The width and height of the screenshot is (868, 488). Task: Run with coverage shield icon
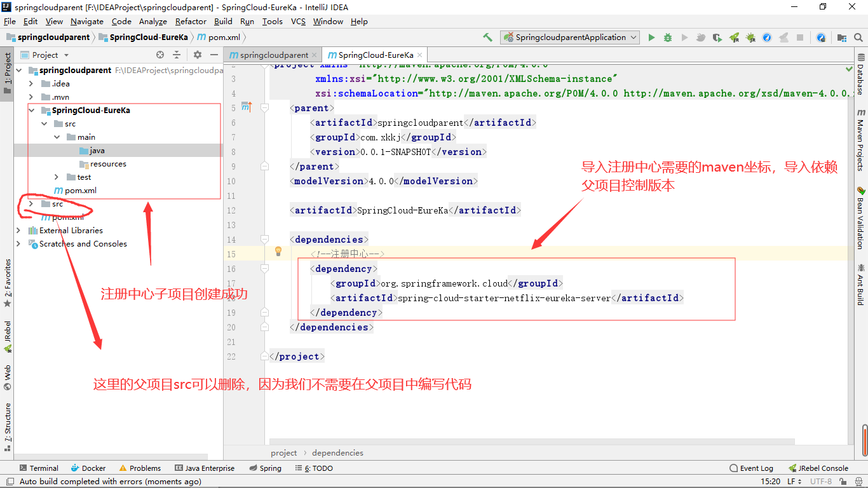tap(717, 37)
